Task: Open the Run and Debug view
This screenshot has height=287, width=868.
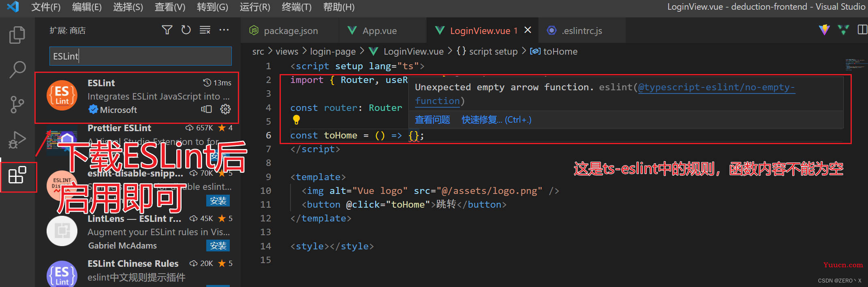Action: (17, 140)
